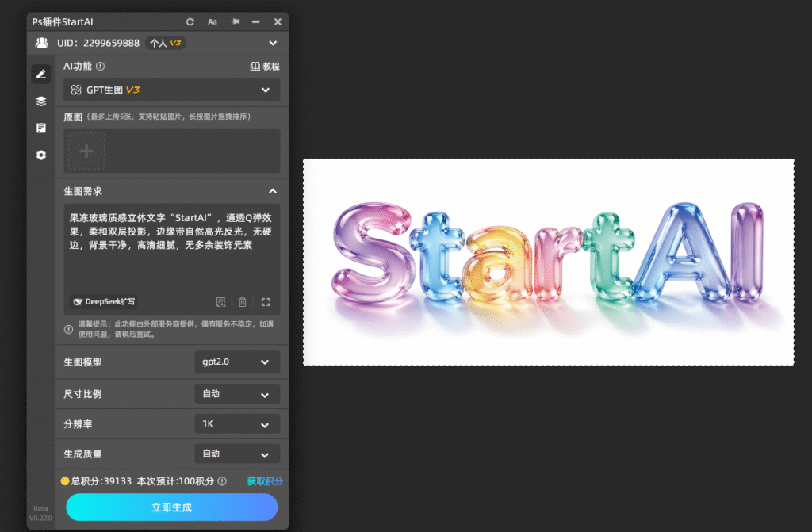
Task: Click the trash icon to clear prompt
Action: pos(243,302)
